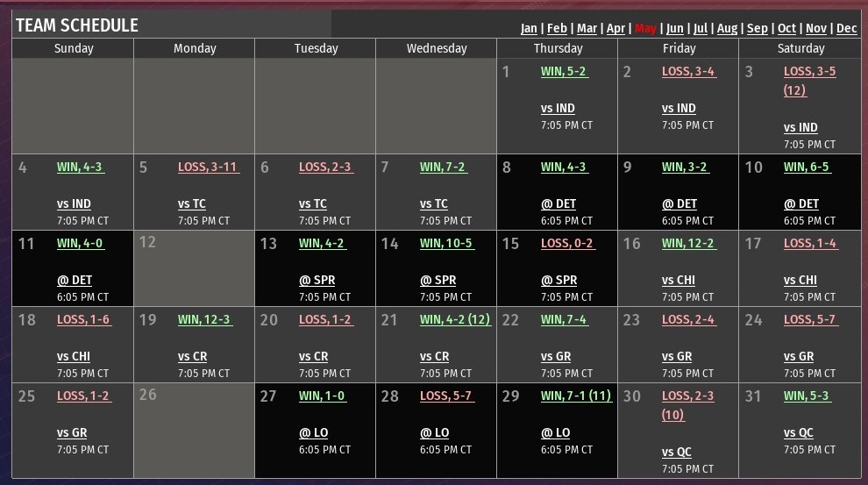Click the empty May 12 off-day cell

click(194, 268)
